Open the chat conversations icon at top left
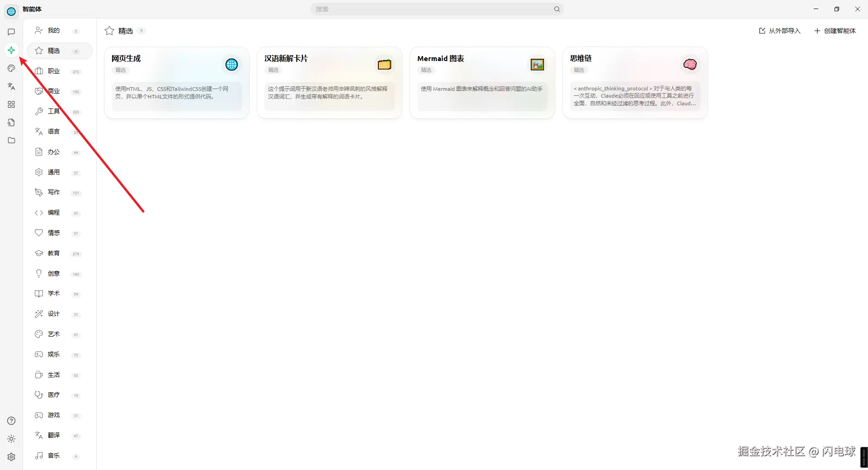Viewport: 868px width, 470px height. [x=11, y=32]
